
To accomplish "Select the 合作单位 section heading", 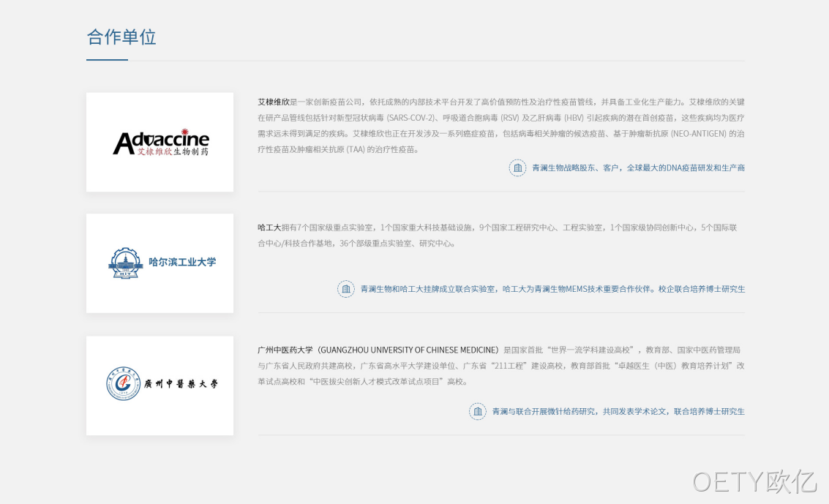I will [x=121, y=37].
